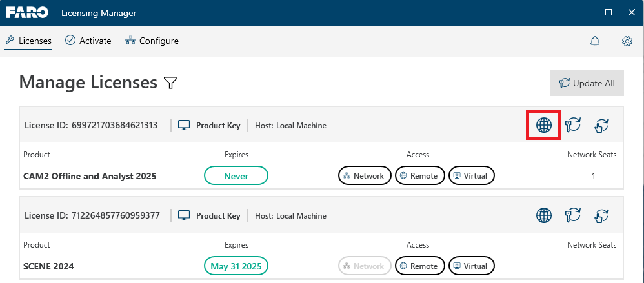Open notifications bell icon
Viewport: 644px width, 283px height.
[595, 41]
